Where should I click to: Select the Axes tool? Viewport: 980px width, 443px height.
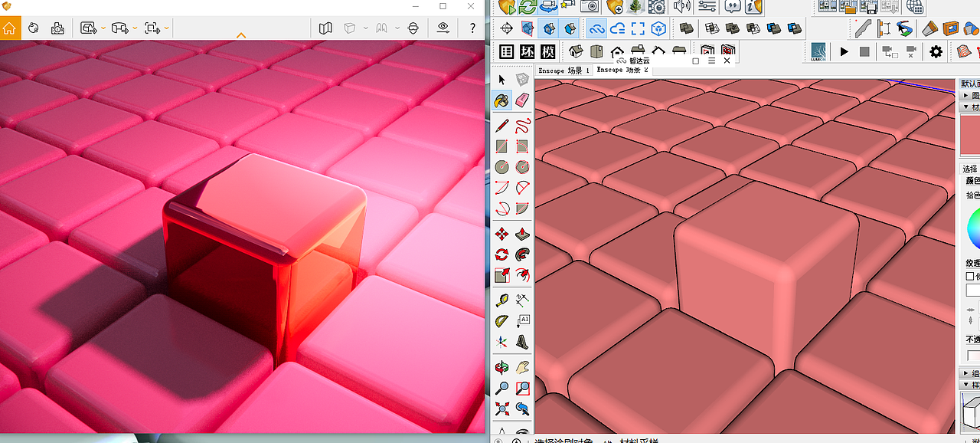pyautogui.click(x=502, y=342)
